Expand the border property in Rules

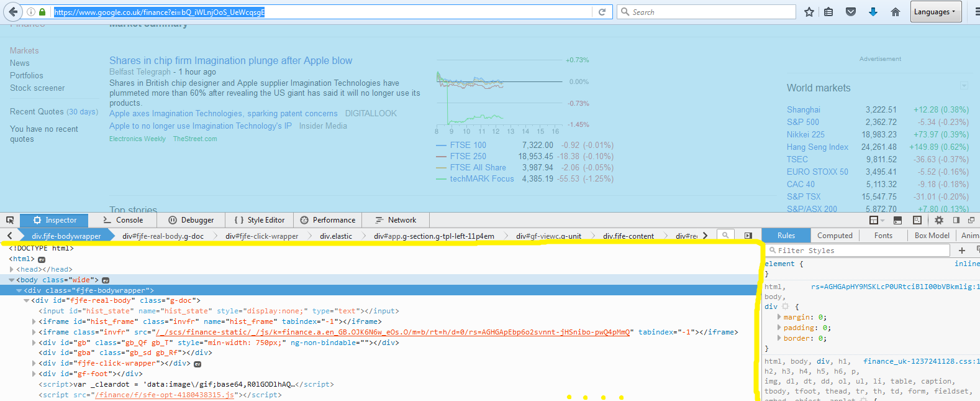[x=779, y=338]
